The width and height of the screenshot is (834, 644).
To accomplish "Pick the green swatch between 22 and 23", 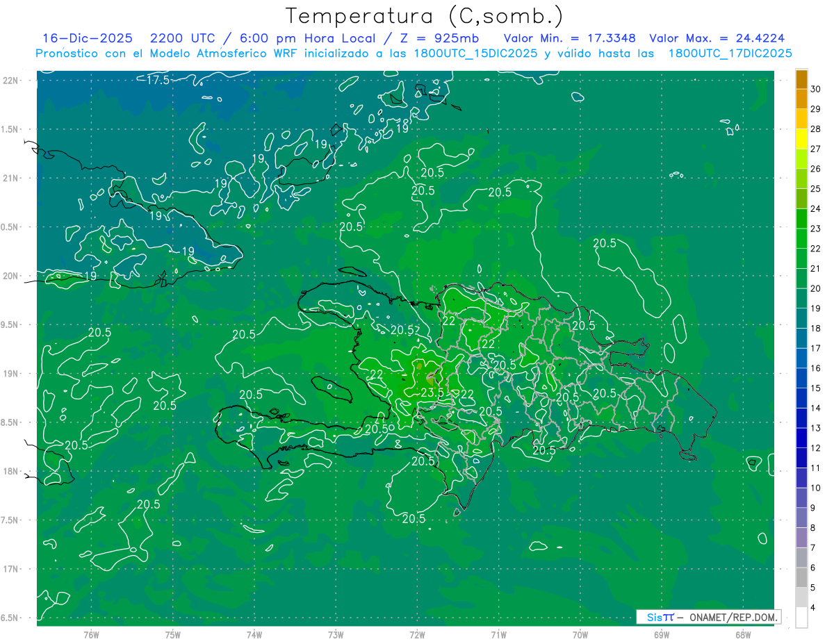I will (x=801, y=238).
